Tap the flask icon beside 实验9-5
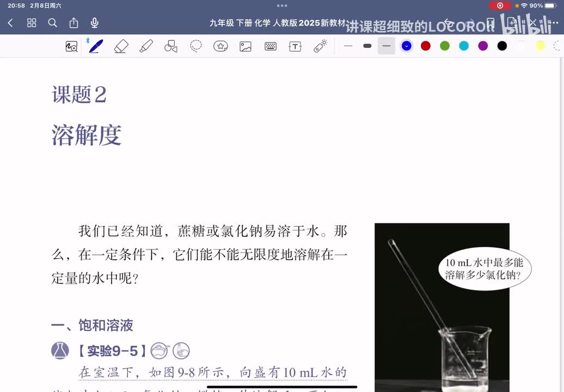The image size is (564, 392). (x=60, y=351)
